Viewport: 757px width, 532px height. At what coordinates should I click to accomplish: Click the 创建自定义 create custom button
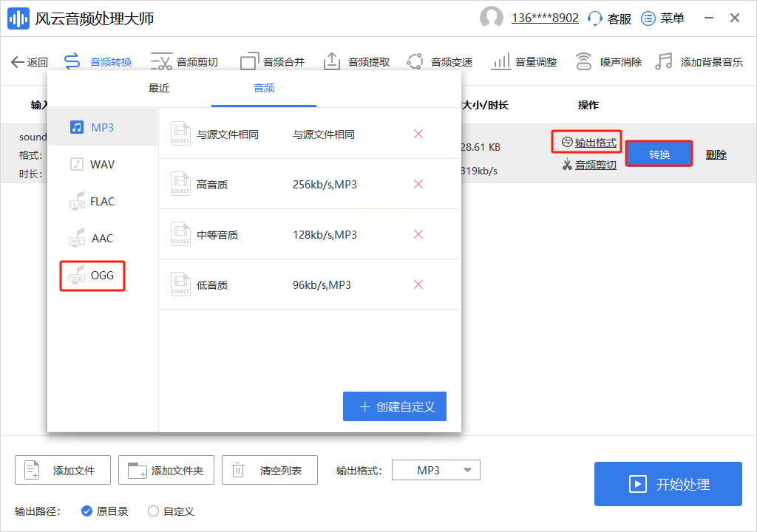tap(395, 406)
